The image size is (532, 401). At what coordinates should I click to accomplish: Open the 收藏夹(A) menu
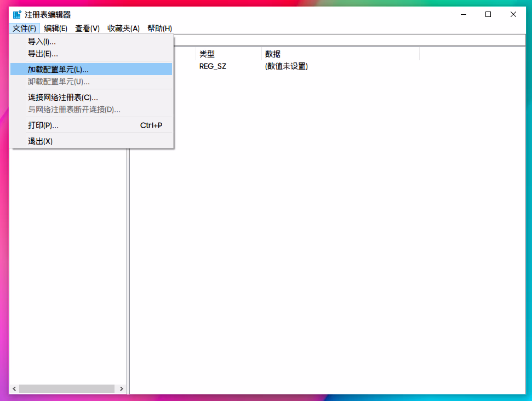[123, 28]
